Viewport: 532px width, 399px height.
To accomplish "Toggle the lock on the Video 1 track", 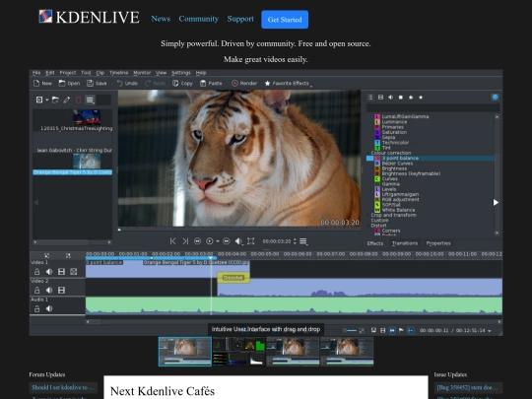I will pyautogui.click(x=36, y=272).
